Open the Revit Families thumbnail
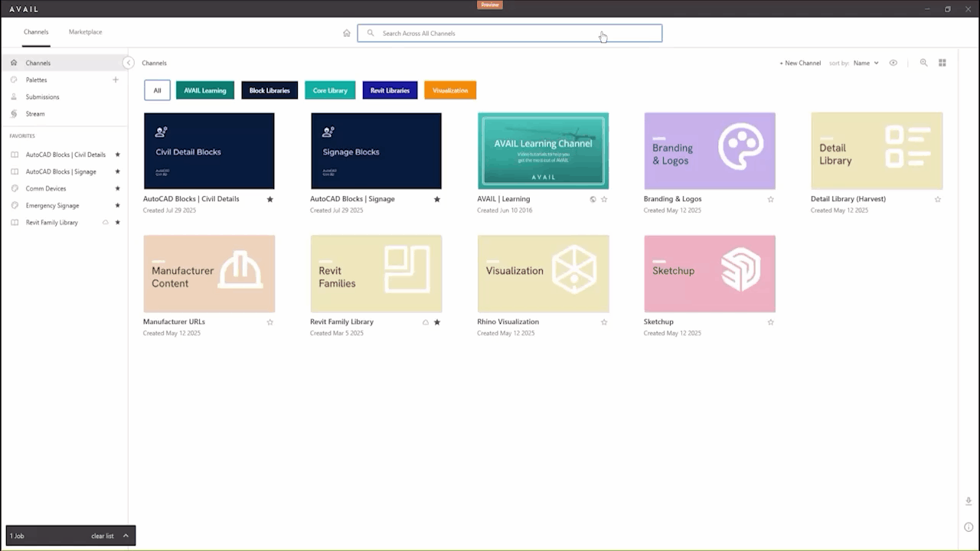Viewport: 980px width, 551px height. (x=376, y=273)
